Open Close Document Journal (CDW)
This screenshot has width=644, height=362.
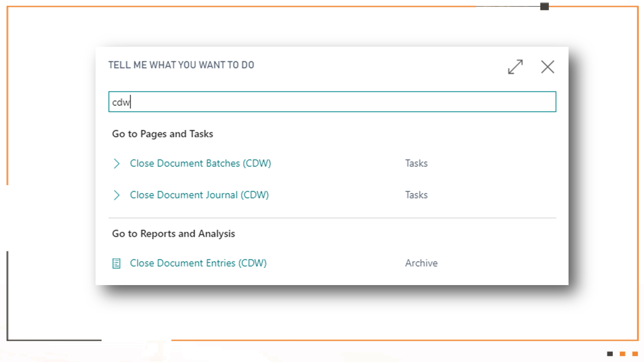click(199, 195)
